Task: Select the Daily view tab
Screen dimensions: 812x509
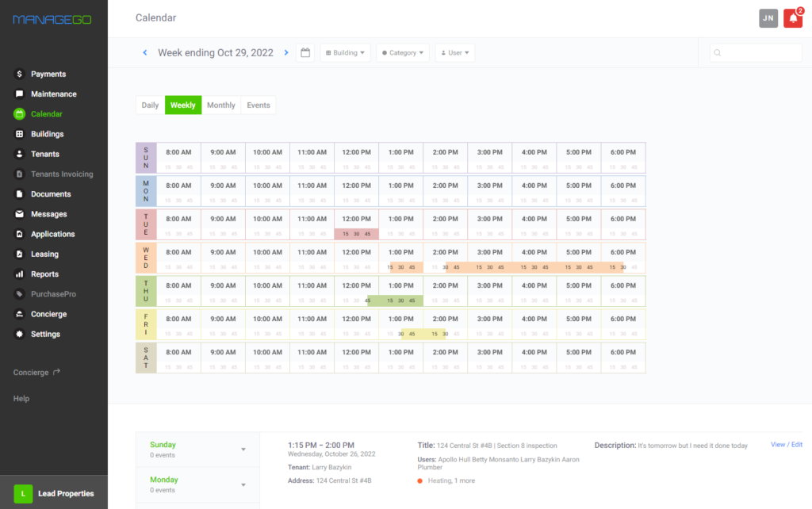Action: 149,104
